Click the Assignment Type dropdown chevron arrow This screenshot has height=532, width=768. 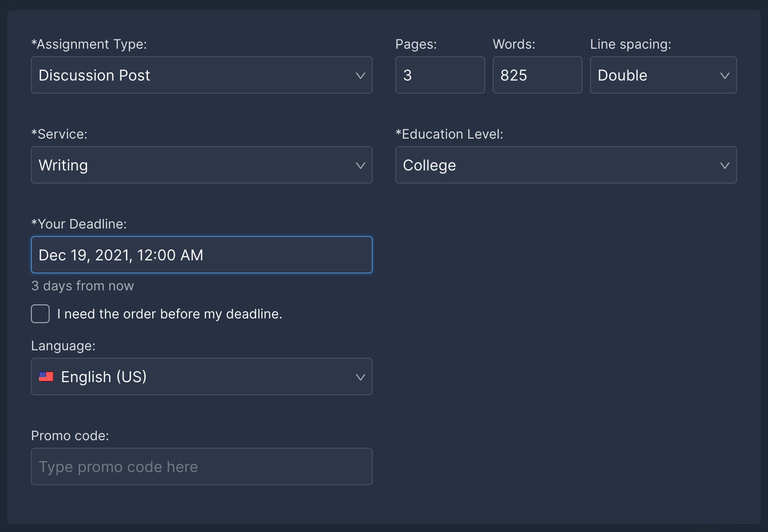click(360, 75)
